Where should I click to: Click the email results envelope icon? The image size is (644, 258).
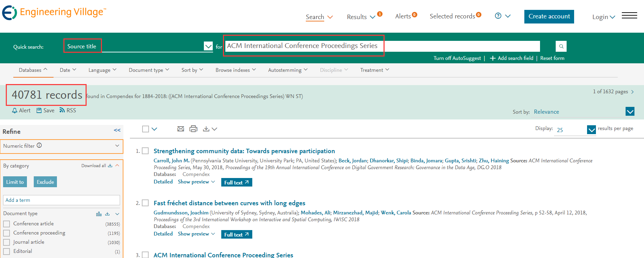(181, 129)
